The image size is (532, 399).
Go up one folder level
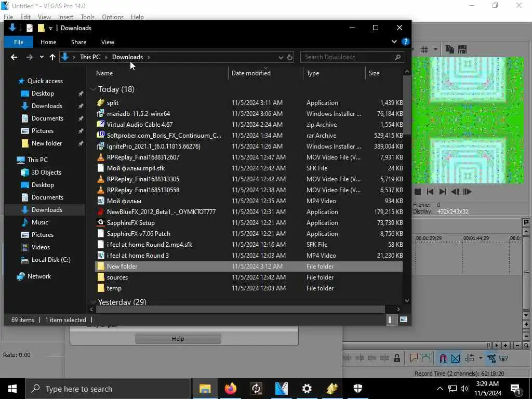pos(52,57)
